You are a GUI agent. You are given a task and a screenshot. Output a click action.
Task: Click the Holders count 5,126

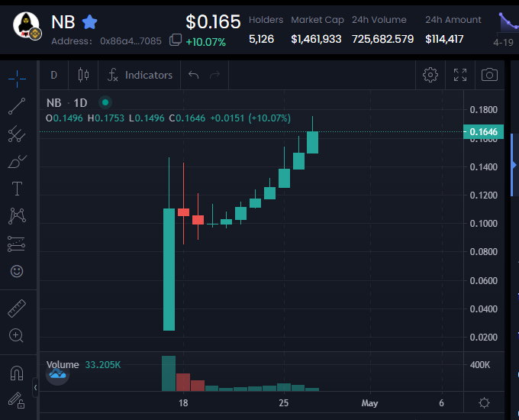point(262,39)
